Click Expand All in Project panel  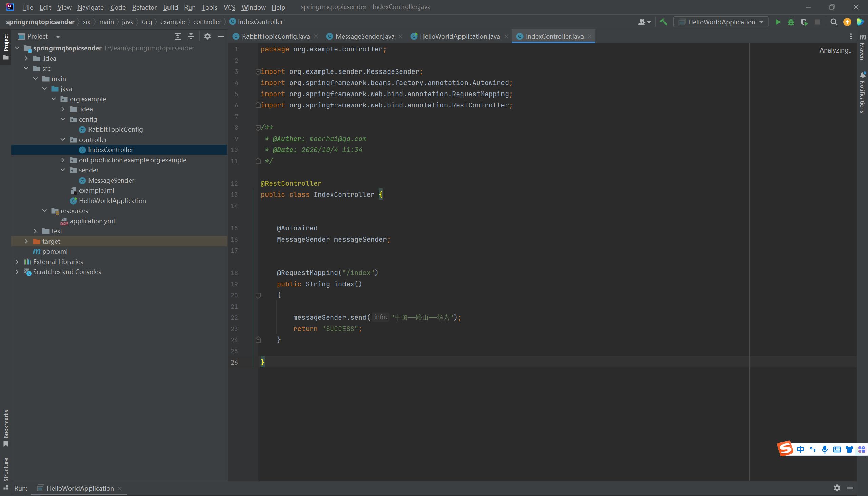(x=178, y=36)
